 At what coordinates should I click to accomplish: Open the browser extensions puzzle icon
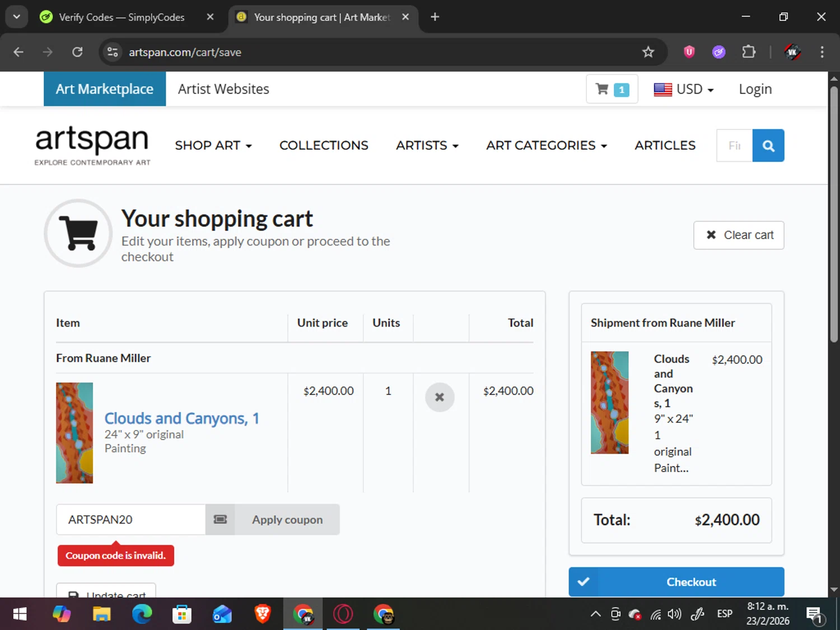tap(749, 52)
